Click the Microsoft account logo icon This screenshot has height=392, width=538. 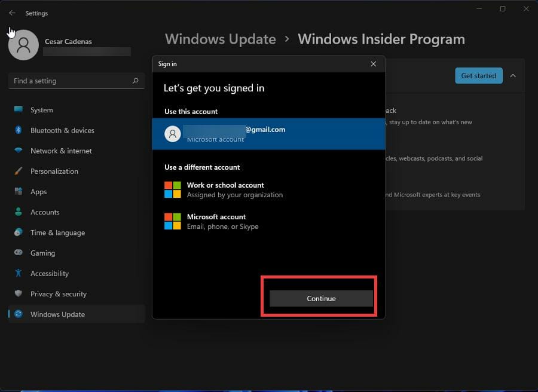(173, 221)
